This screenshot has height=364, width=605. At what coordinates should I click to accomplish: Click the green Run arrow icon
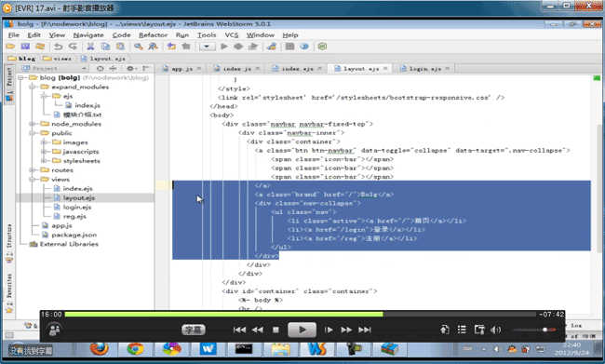coord(223,47)
